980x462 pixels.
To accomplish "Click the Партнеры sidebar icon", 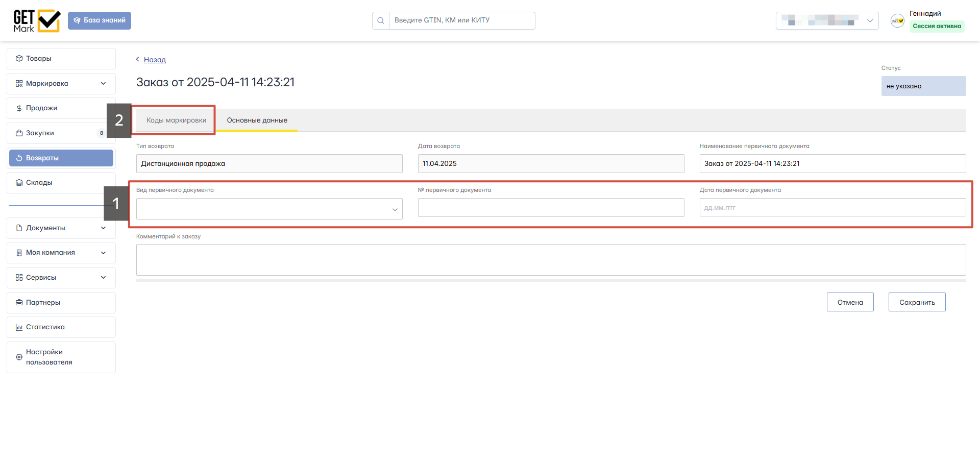I will (x=19, y=303).
